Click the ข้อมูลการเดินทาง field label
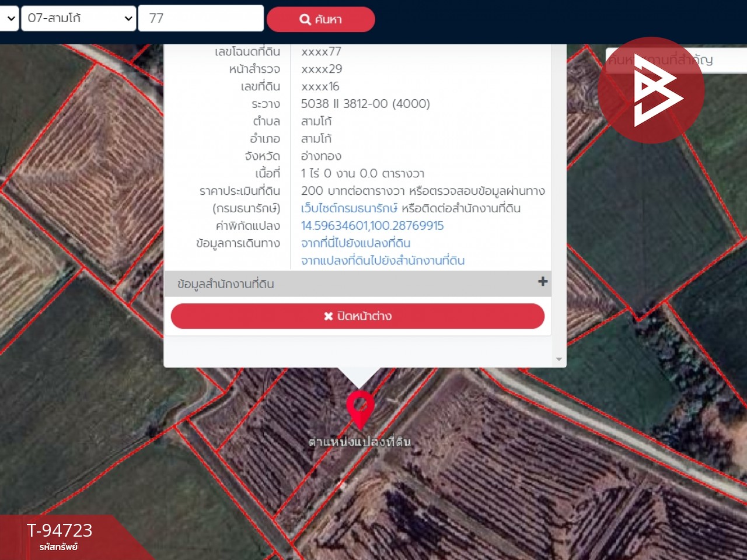747x560 pixels. pyautogui.click(x=238, y=243)
